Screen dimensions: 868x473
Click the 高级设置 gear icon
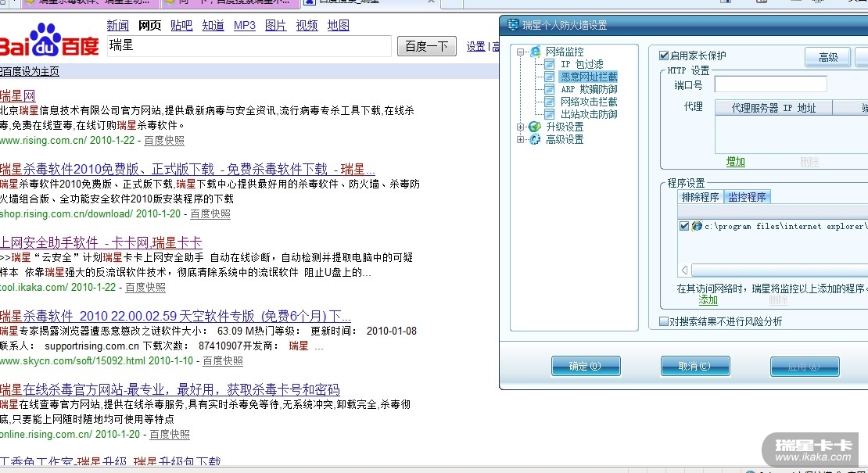coord(535,139)
